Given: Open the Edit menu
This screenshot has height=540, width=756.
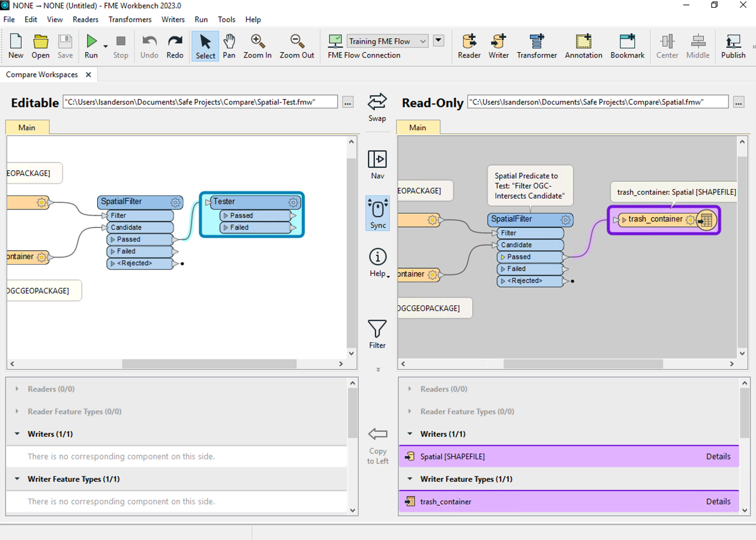Looking at the screenshot, I should (x=31, y=19).
